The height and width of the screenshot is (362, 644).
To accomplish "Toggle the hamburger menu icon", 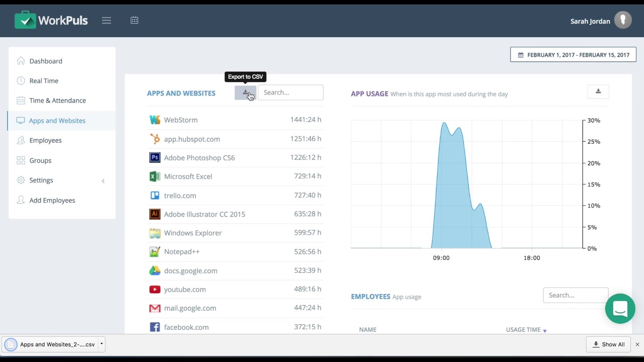I will 106,20.
